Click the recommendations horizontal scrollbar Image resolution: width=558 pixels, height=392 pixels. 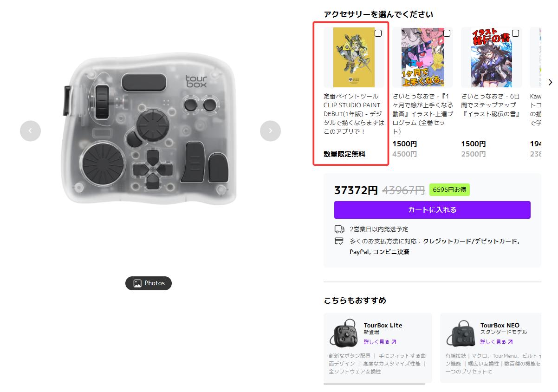pos(374,384)
